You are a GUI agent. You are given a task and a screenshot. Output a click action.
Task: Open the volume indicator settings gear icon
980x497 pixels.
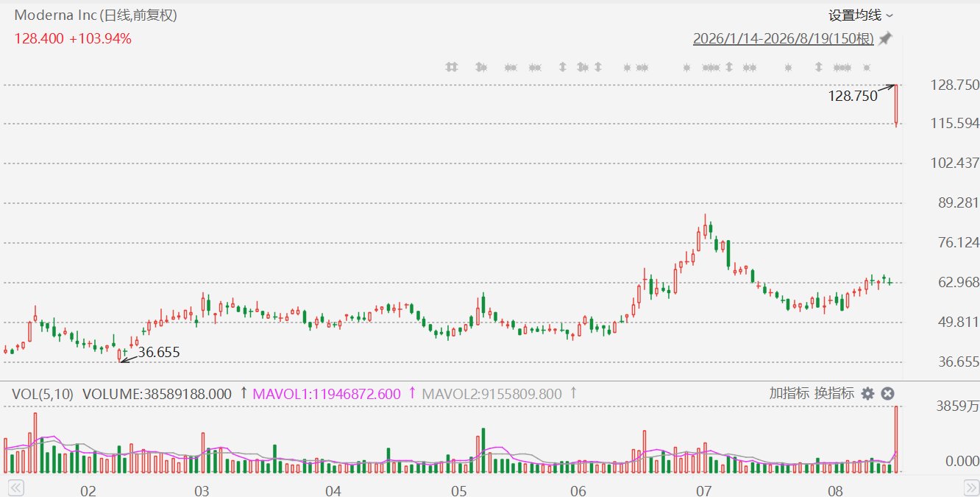tap(868, 394)
